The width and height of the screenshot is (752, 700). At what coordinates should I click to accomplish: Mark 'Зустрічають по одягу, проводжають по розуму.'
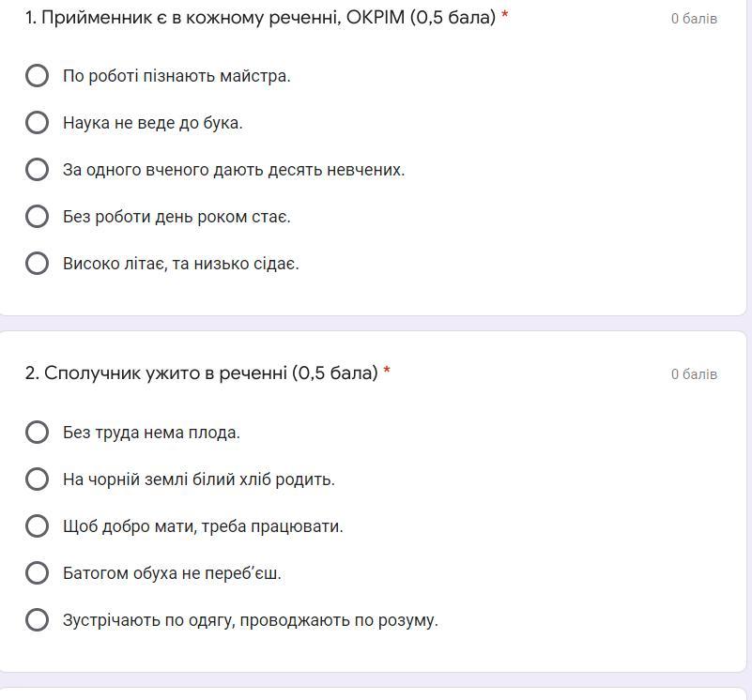37,620
